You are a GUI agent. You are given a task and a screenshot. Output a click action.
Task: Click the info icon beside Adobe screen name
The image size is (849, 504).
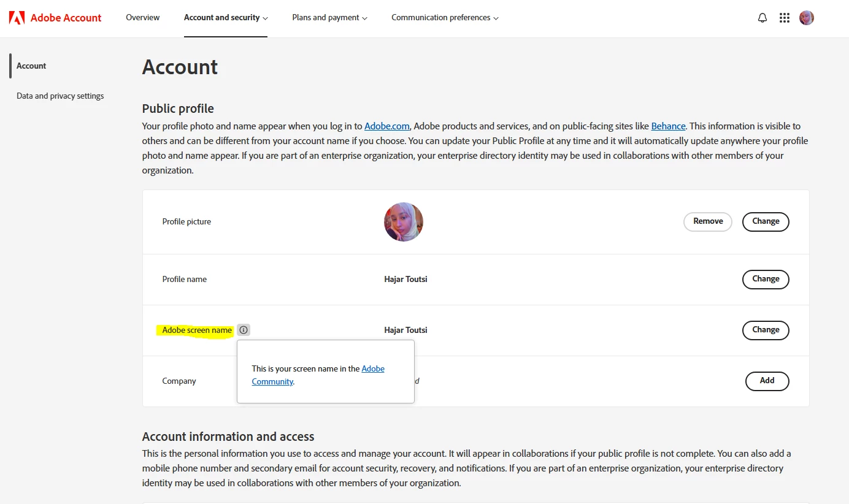[x=244, y=330]
